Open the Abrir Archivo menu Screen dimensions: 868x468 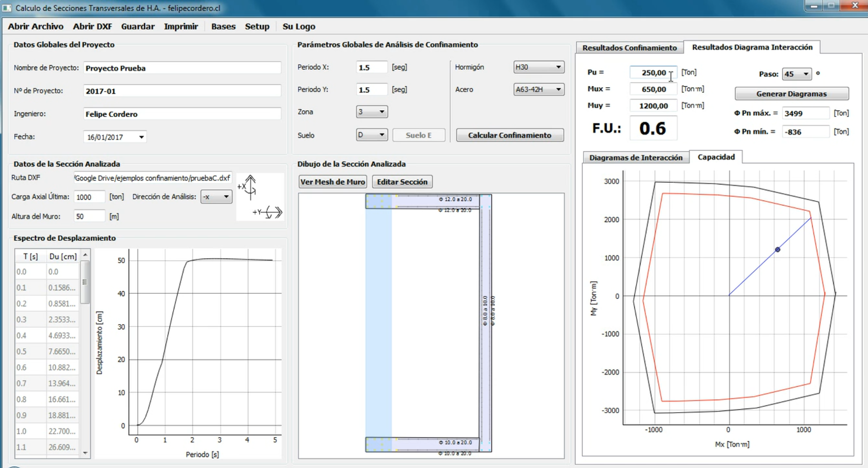pos(35,26)
